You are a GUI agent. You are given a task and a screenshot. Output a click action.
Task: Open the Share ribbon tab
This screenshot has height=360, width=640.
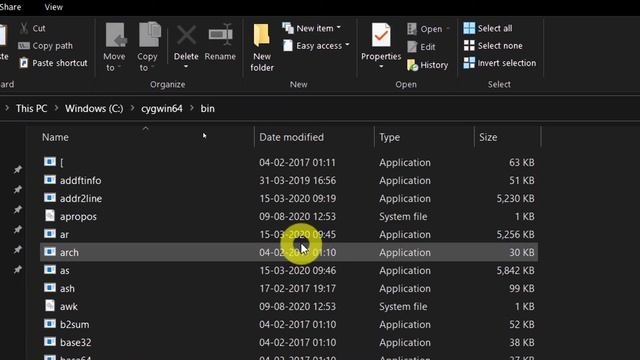click(x=11, y=7)
